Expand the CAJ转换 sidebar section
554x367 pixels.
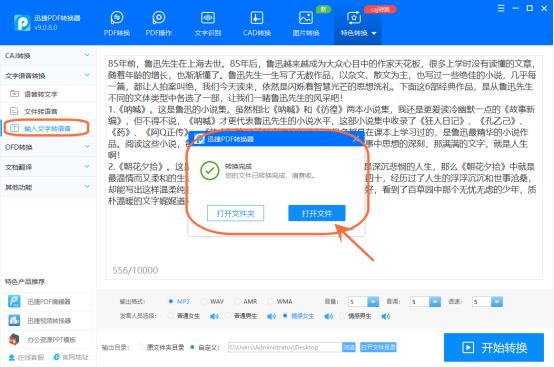(48, 55)
